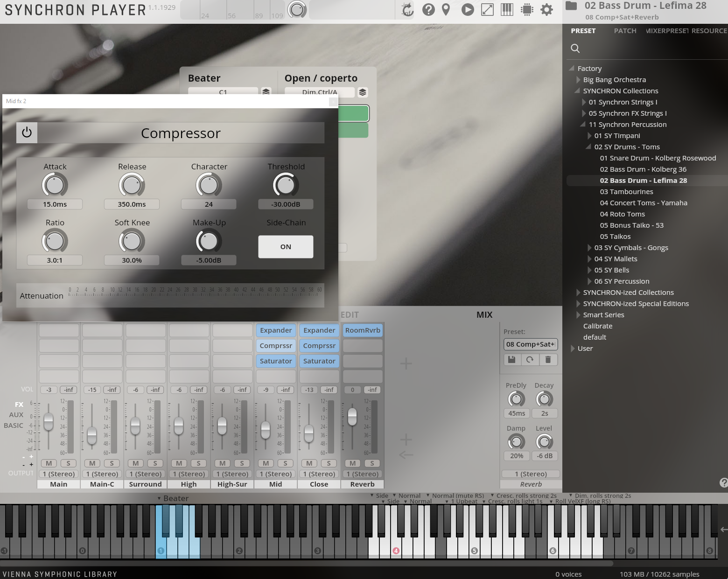
Task: Save the mixer preset with the disk icon
Action: (x=511, y=360)
